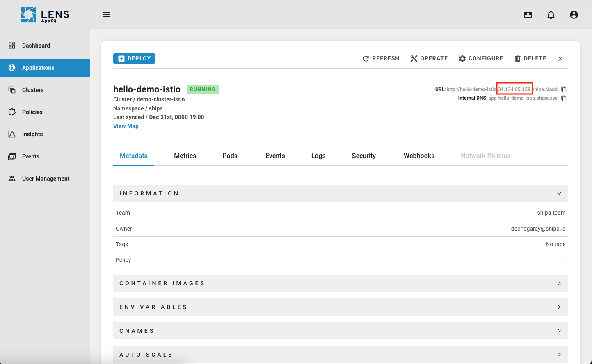Go to Clusters in sidebar

click(45, 90)
